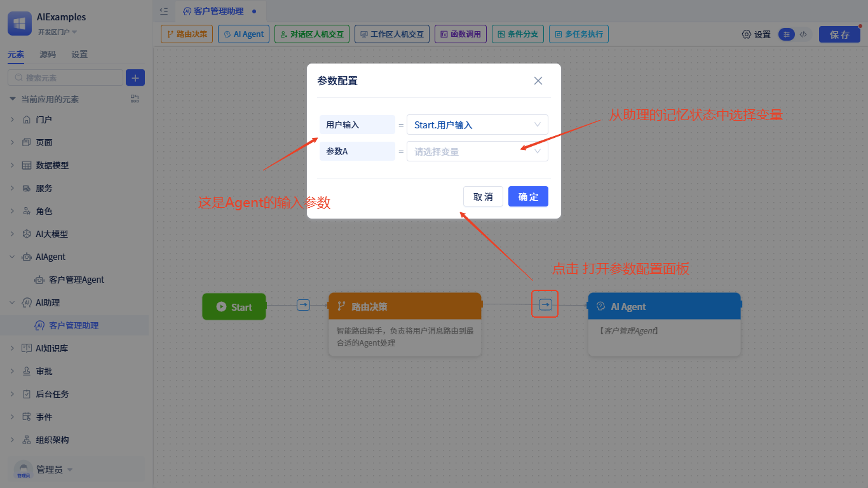Select the 路由决策 node on canvas
868x488 pixels.
tap(405, 324)
